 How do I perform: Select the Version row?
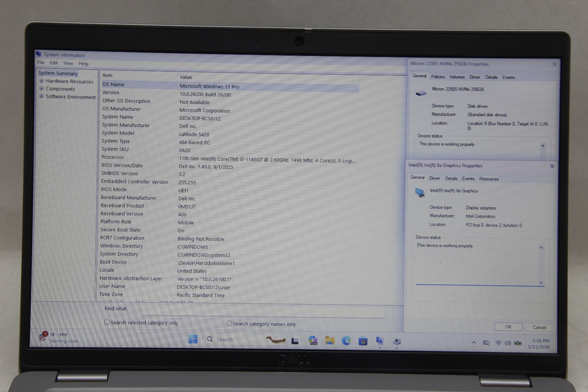pyautogui.click(x=230, y=93)
